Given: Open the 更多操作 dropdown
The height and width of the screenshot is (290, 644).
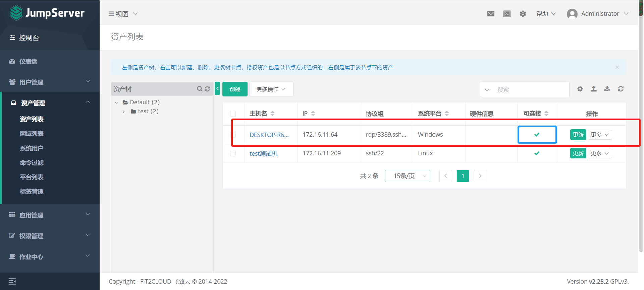Looking at the screenshot, I should pyautogui.click(x=271, y=89).
